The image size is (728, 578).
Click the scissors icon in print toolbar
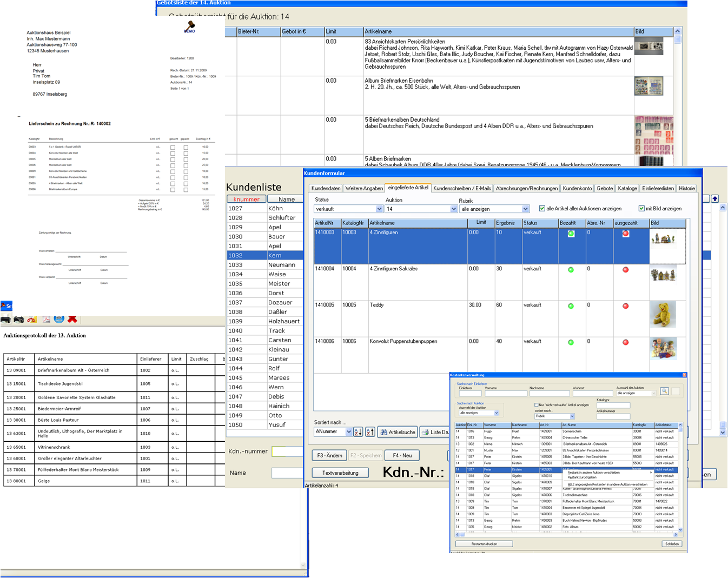32,319
